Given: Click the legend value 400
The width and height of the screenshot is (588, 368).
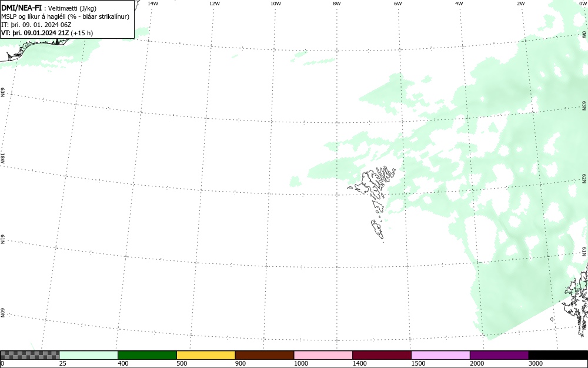Looking at the screenshot, I should click(123, 363).
